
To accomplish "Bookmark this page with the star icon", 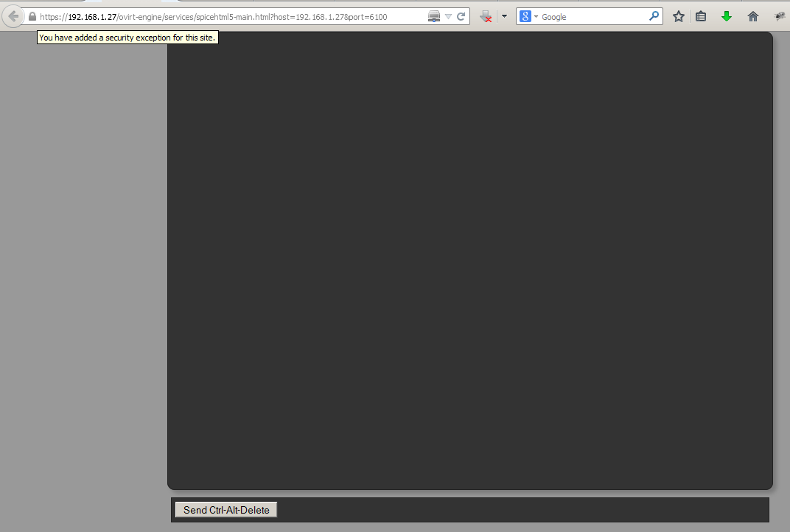I will (x=679, y=16).
